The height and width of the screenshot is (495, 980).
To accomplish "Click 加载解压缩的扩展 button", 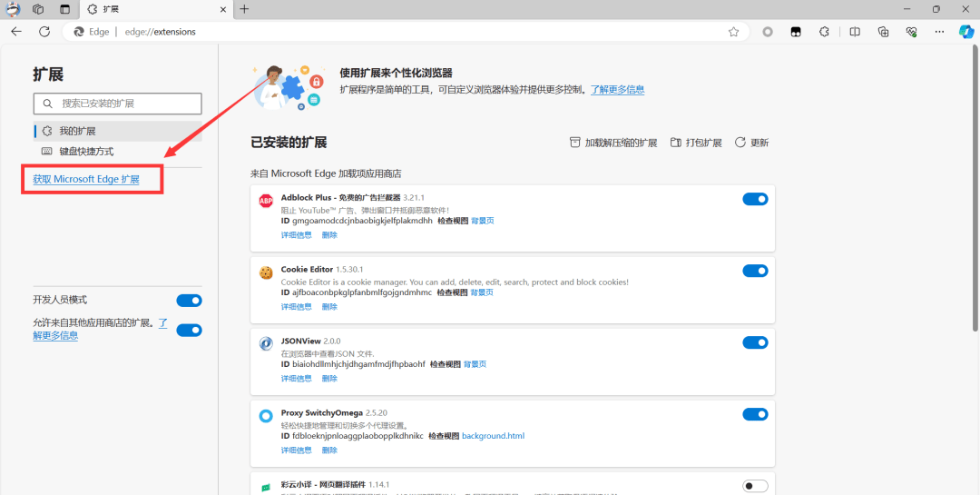I will (x=612, y=143).
